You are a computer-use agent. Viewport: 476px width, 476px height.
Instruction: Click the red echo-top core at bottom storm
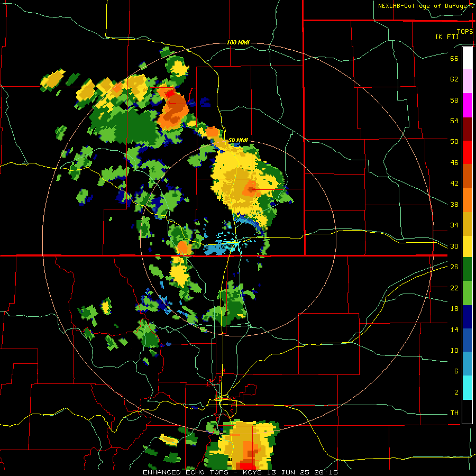click(248, 465)
